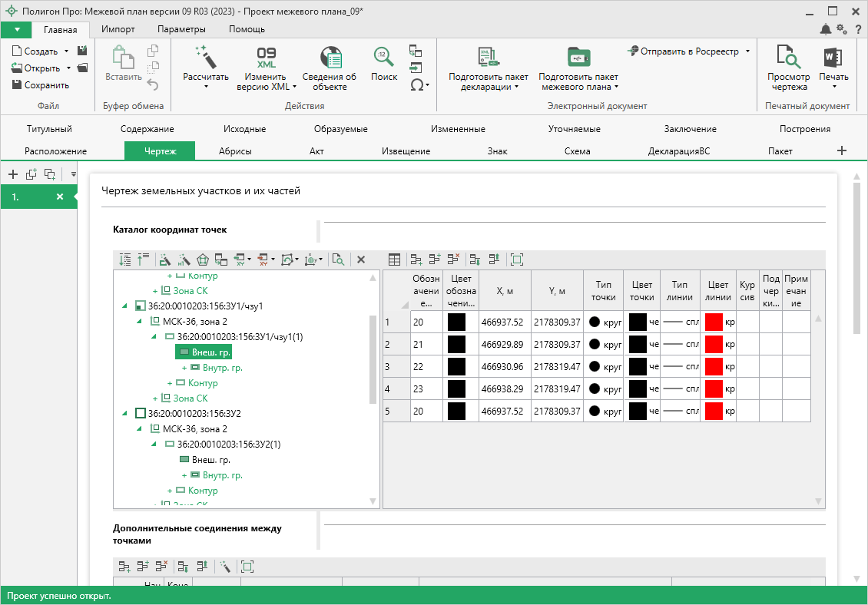This screenshot has height=605, width=868.
Task: Click the Печать Word document icon
Action: [x=833, y=58]
